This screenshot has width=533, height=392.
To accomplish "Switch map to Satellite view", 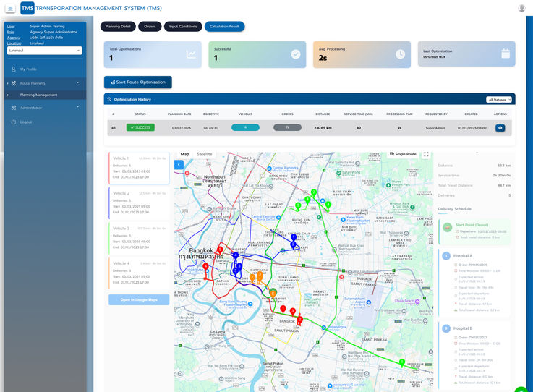I will tap(204, 154).
